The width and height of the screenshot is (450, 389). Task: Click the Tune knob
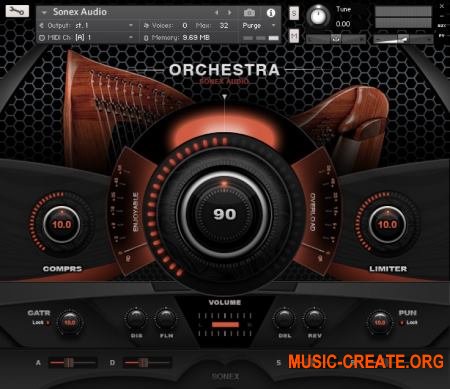pyautogui.click(x=318, y=16)
